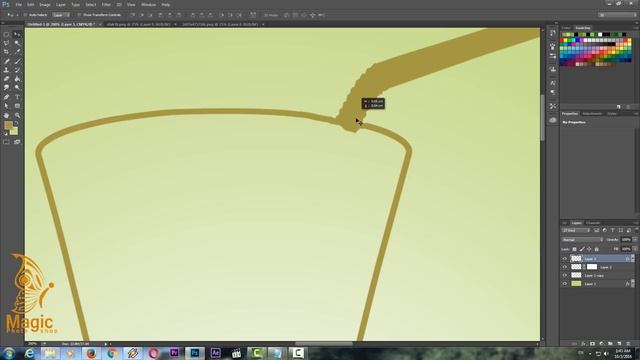The width and height of the screenshot is (640, 360).
Task: Select the Clone Stamp tool
Action: click(6, 70)
